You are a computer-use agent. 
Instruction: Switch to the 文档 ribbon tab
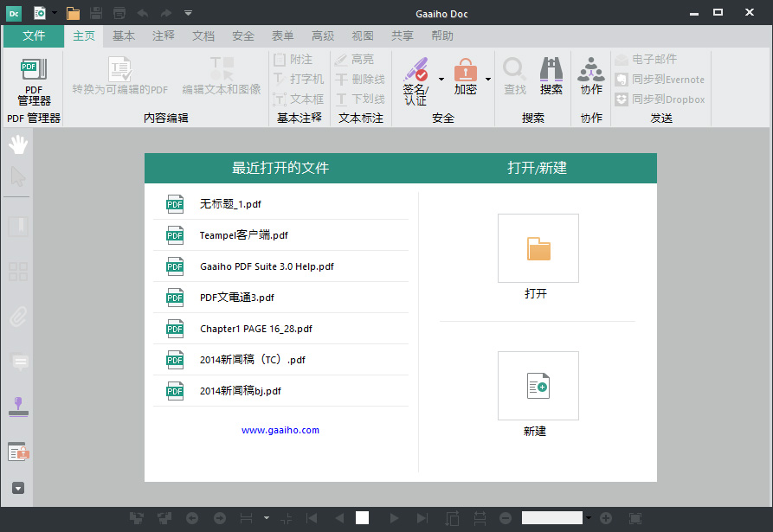click(203, 36)
